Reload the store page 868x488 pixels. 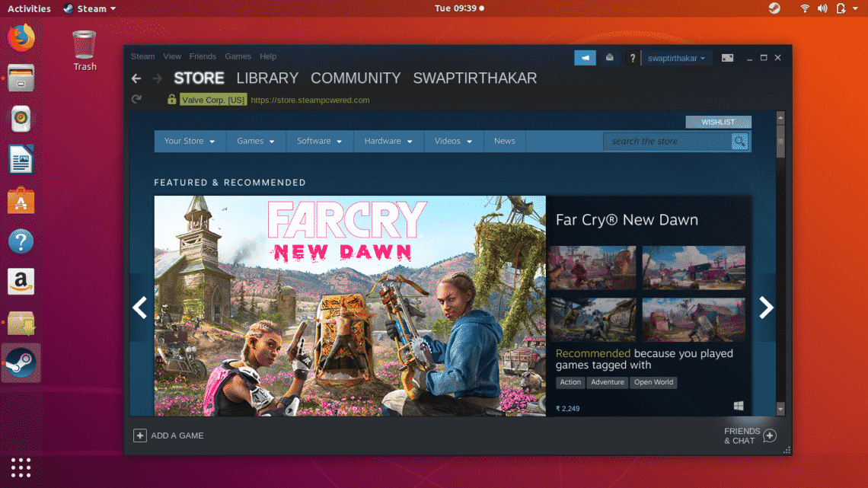click(x=137, y=100)
